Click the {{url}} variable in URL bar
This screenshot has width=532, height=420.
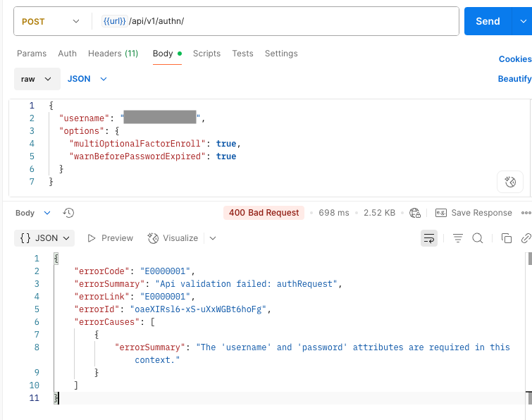click(114, 21)
